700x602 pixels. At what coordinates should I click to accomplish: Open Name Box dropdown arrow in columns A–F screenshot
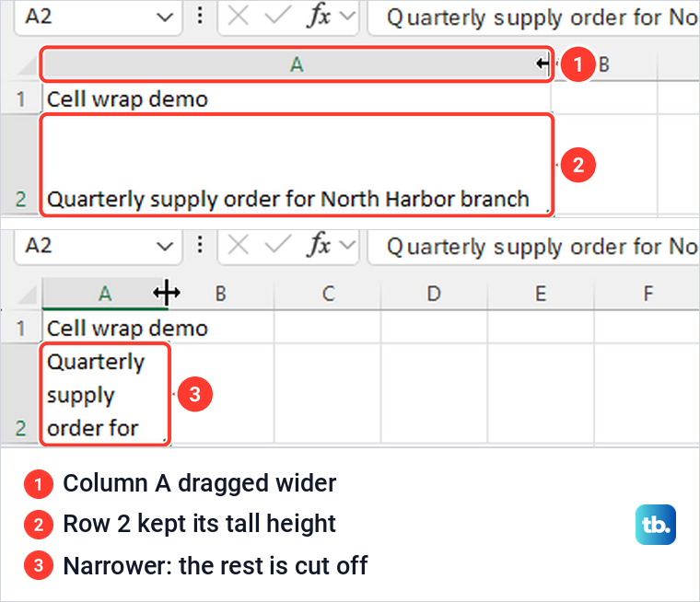(x=165, y=247)
